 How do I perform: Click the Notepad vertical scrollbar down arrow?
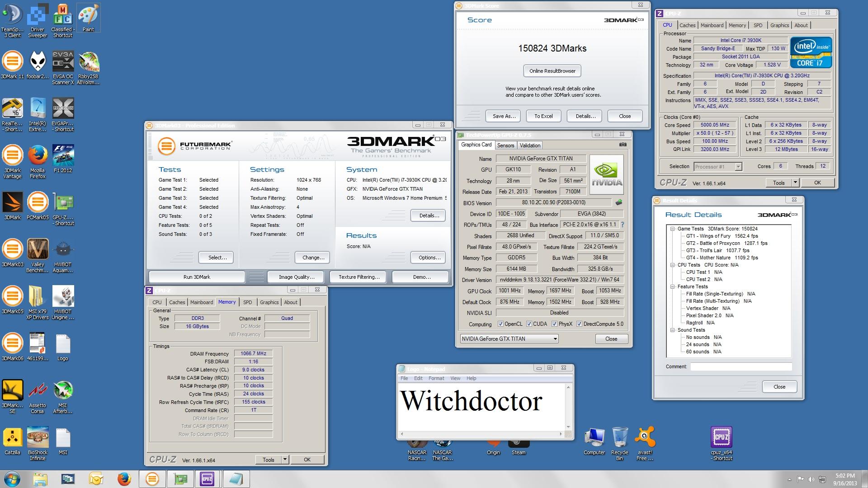point(568,427)
